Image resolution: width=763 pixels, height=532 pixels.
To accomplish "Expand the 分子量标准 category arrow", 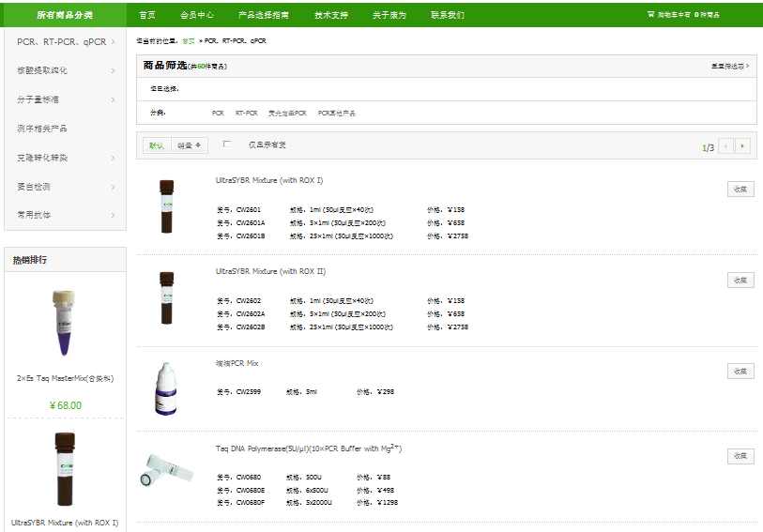I will click(x=113, y=99).
